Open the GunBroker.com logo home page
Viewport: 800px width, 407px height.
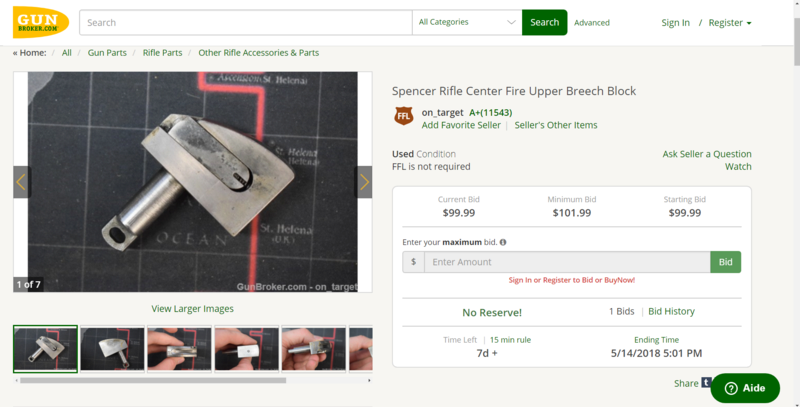click(41, 22)
